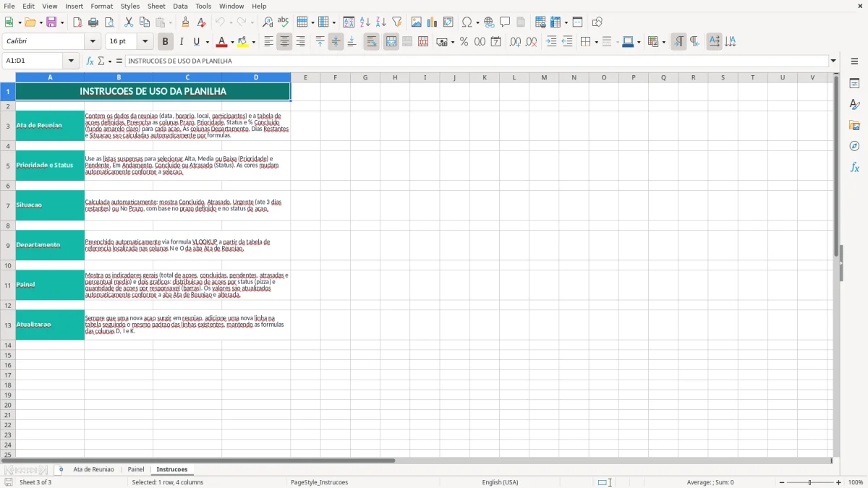
Task: Open the Data menu
Action: click(180, 6)
